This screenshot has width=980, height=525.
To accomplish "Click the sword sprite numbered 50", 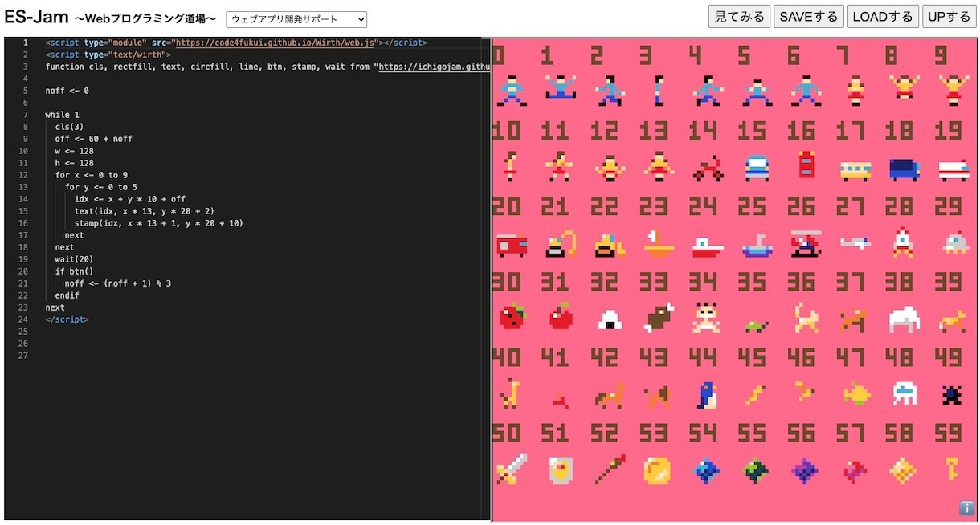I will [x=511, y=470].
